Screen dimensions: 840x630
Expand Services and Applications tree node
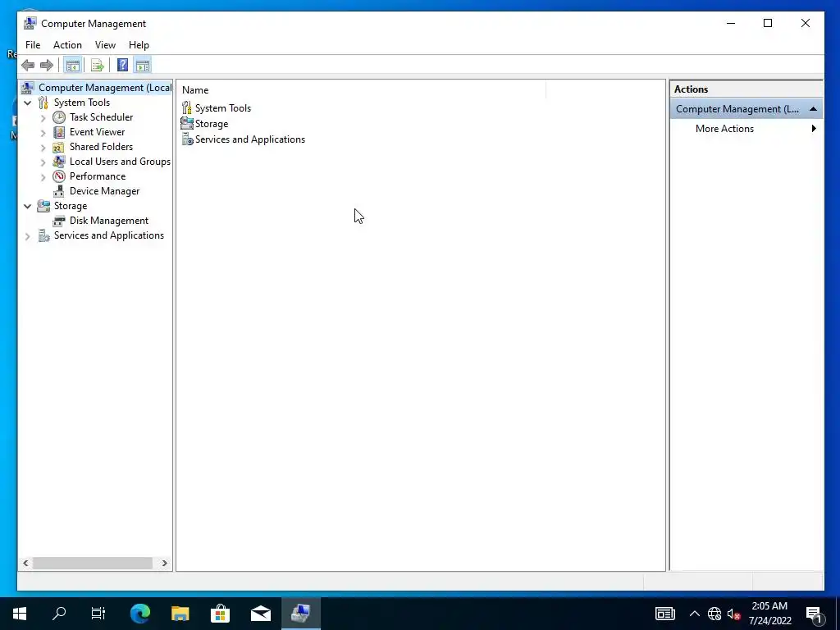[x=27, y=235]
